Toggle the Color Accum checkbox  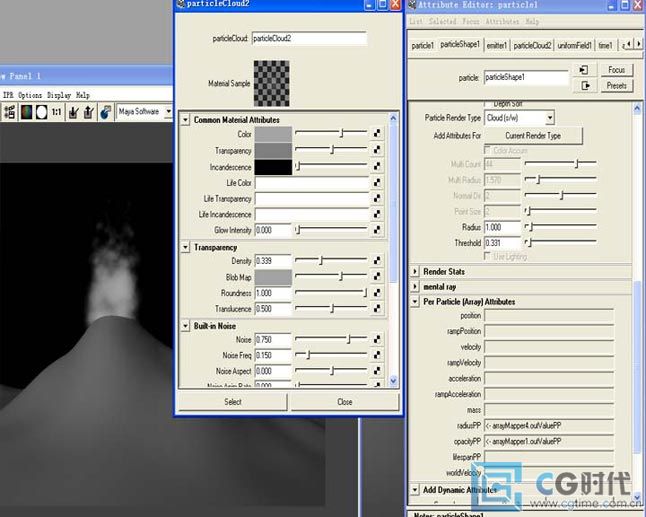[487, 150]
